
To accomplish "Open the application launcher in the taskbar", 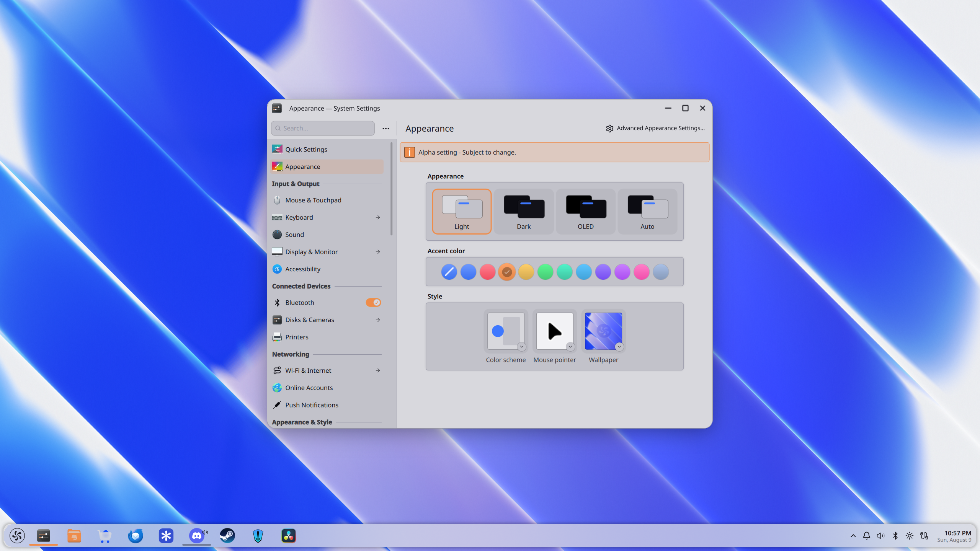I will 17,536.
